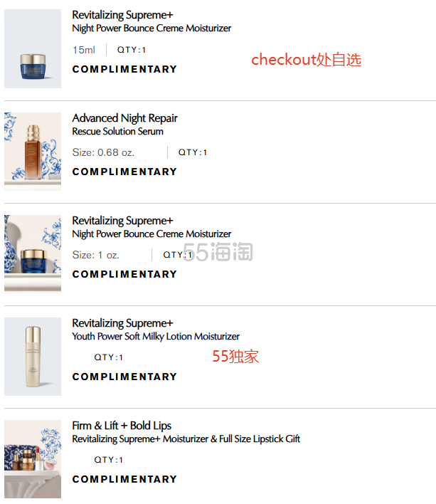The height and width of the screenshot is (504, 436).
Task: Select the 1 oz. Night Power Bounce Creme image
Action: 33,254
